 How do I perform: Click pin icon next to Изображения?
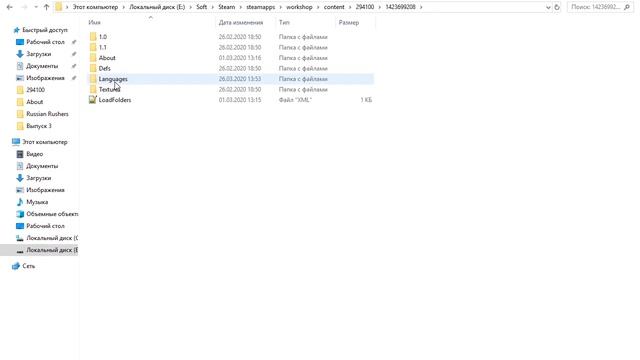click(x=74, y=78)
